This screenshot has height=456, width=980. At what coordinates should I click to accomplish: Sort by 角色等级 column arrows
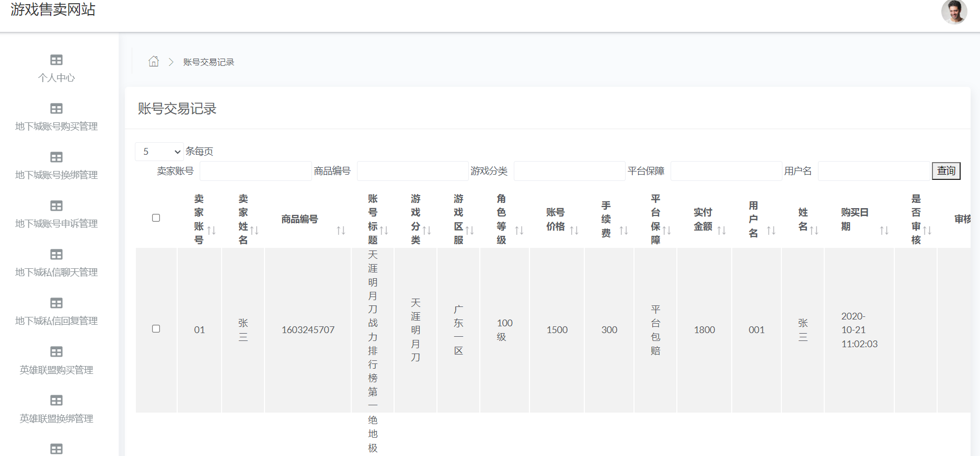coord(519,231)
